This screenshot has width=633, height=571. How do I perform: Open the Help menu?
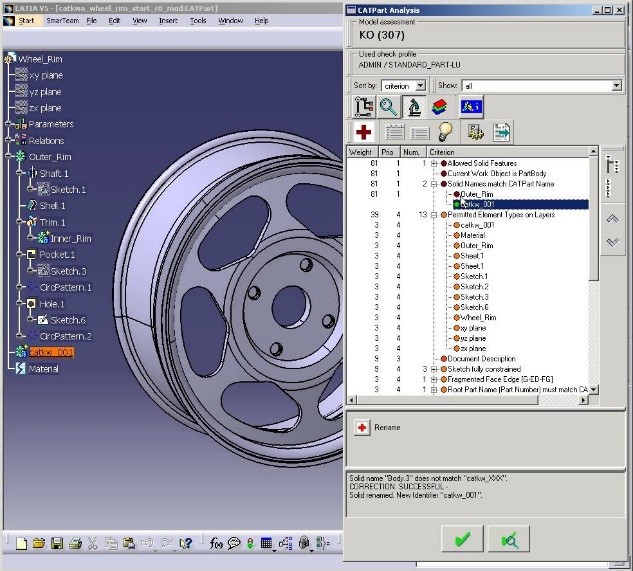coord(261,21)
